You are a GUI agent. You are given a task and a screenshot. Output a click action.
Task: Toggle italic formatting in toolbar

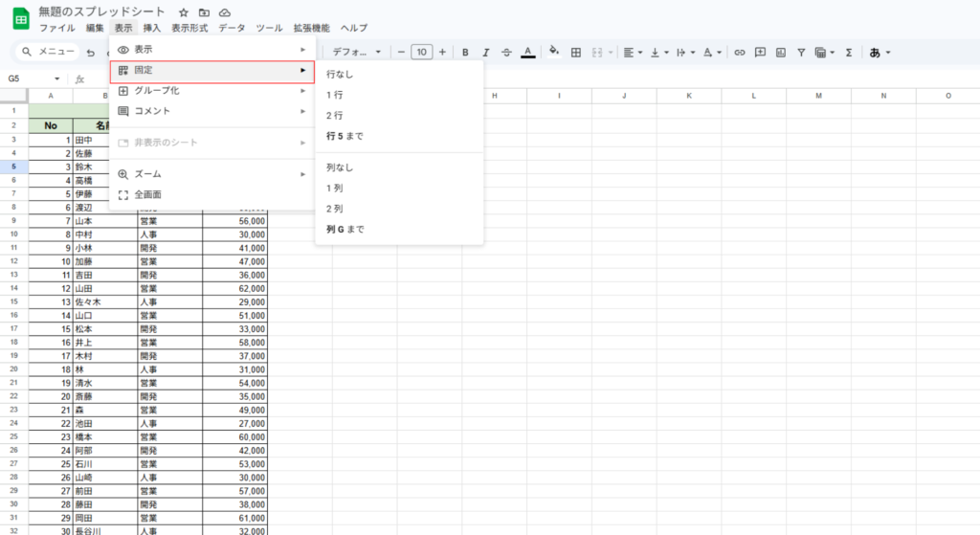tap(486, 53)
